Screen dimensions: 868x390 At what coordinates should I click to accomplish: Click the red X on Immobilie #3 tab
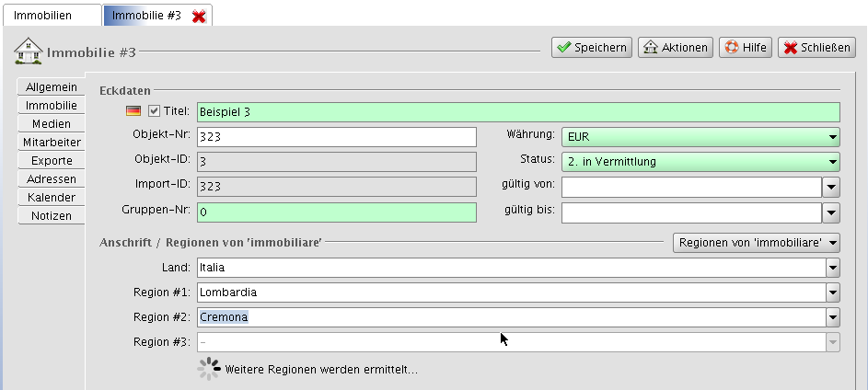[198, 17]
